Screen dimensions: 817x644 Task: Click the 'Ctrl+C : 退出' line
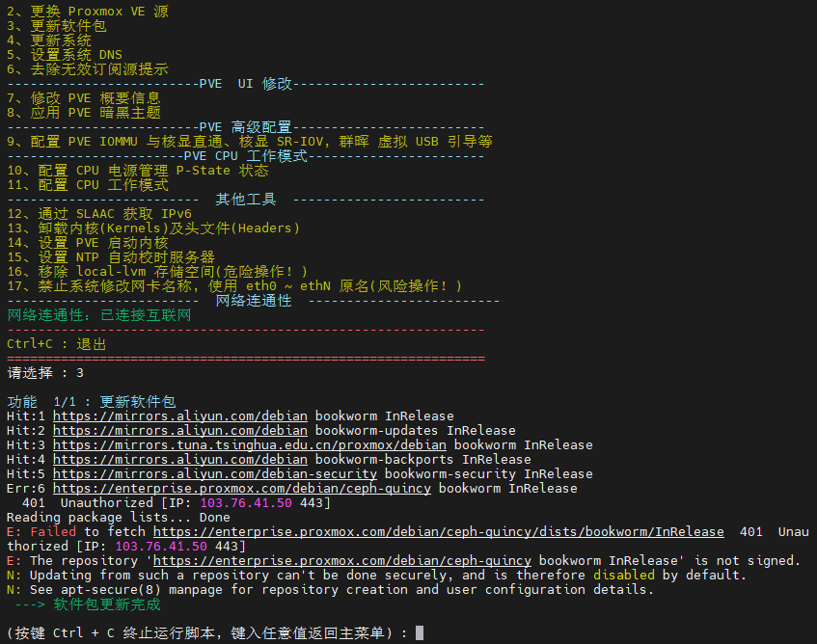coord(57,344)
